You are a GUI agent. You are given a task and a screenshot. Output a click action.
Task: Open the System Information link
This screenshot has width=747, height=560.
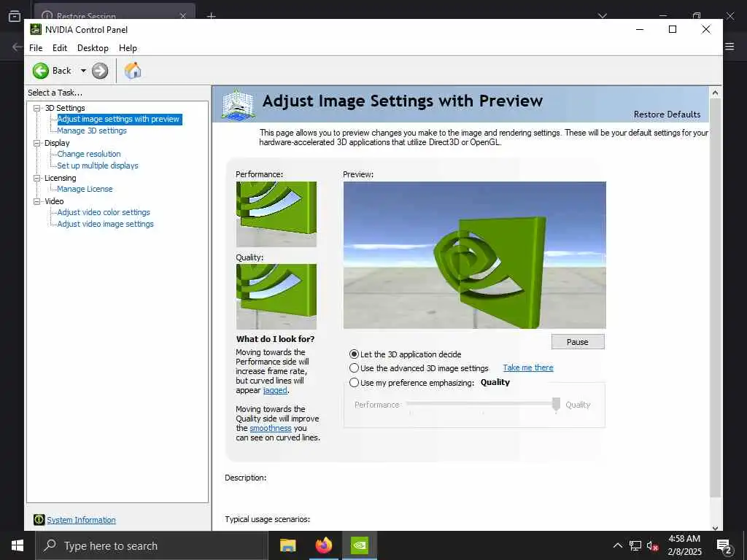pyautogui.click(x=81, y=520)
